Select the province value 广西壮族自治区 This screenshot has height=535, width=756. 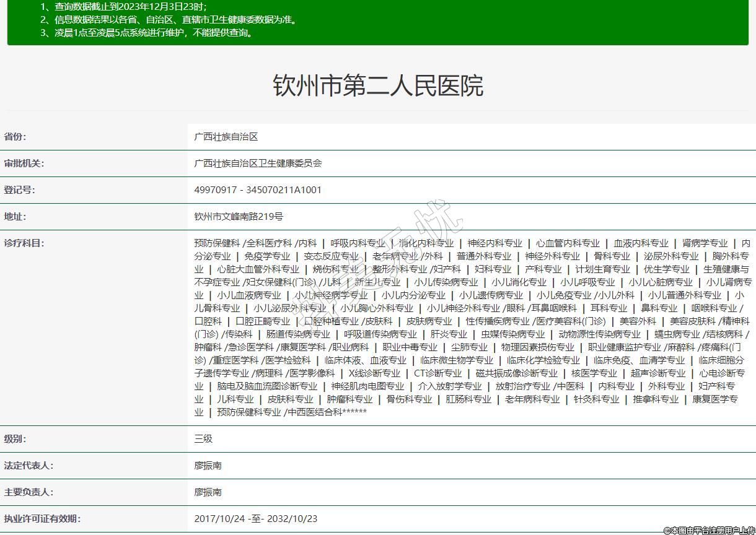pos(226,137)
